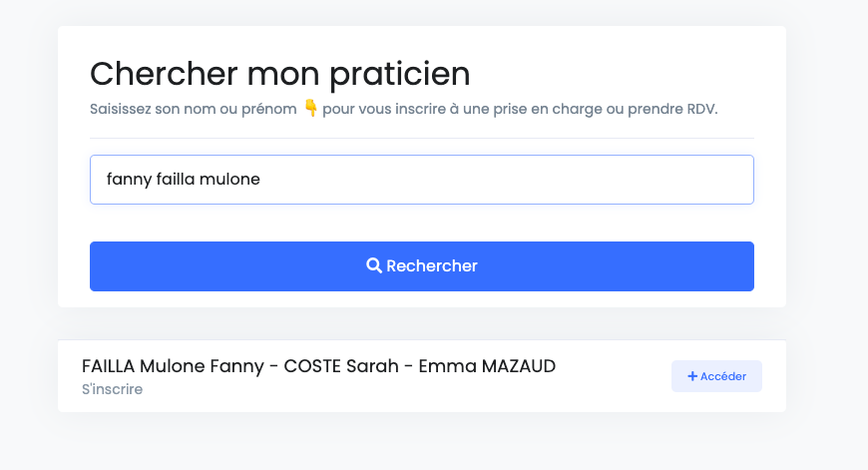
Task: Click the horizontal divider above the search field
Action: 421,138
